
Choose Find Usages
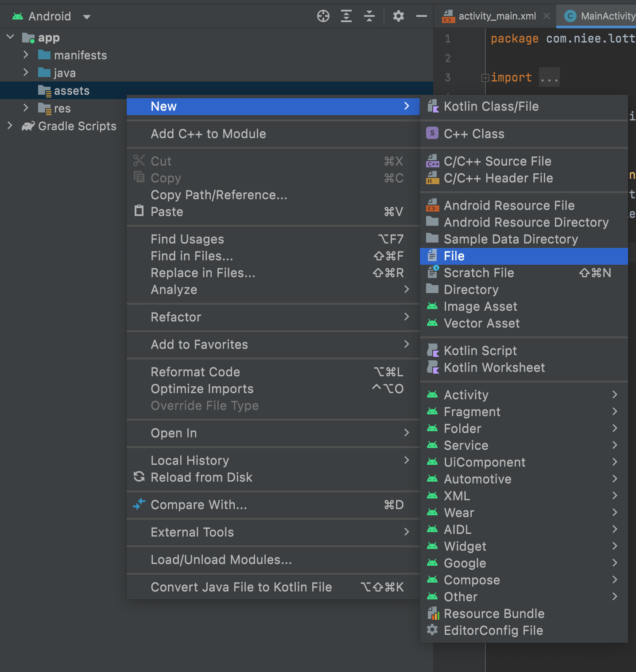[x=273, y=239]
